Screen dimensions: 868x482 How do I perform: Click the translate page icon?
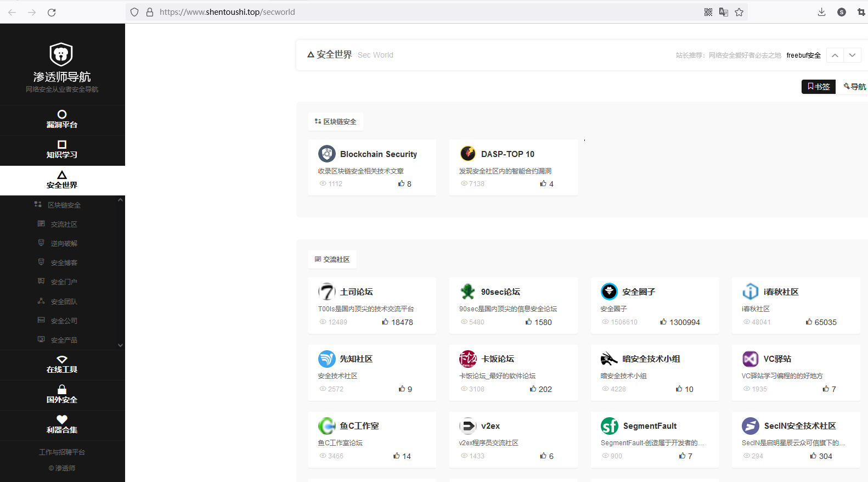(724, 12)
